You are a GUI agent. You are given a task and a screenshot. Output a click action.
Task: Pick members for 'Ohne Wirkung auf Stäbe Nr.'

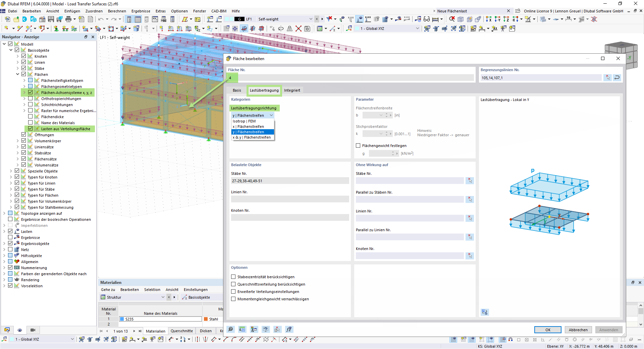(x=470, y=181)
